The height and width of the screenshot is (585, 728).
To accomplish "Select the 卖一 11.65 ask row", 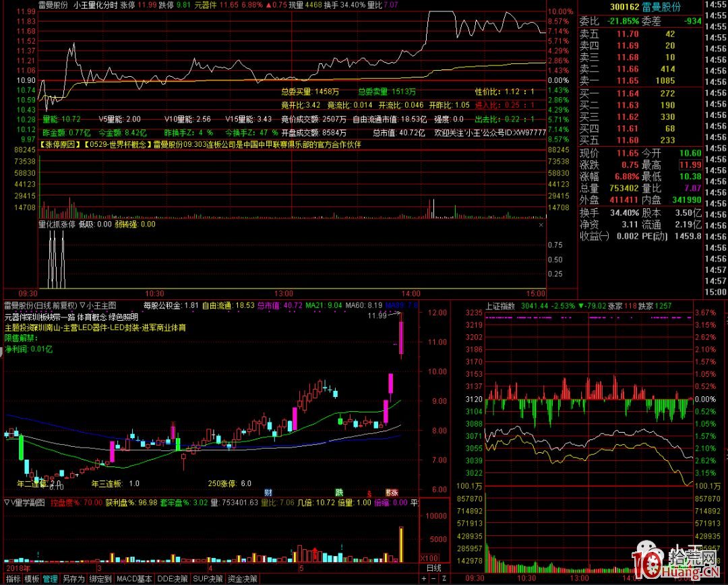I will point(640,81).
